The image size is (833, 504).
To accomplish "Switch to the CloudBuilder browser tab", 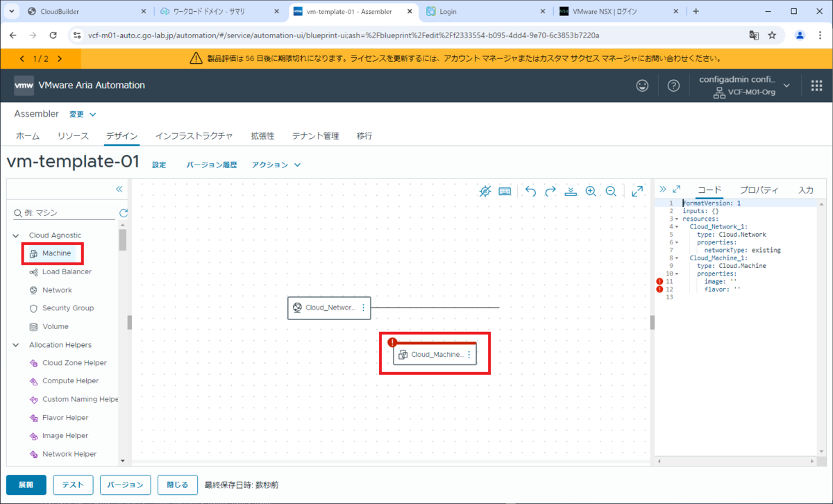I will 87,12.
